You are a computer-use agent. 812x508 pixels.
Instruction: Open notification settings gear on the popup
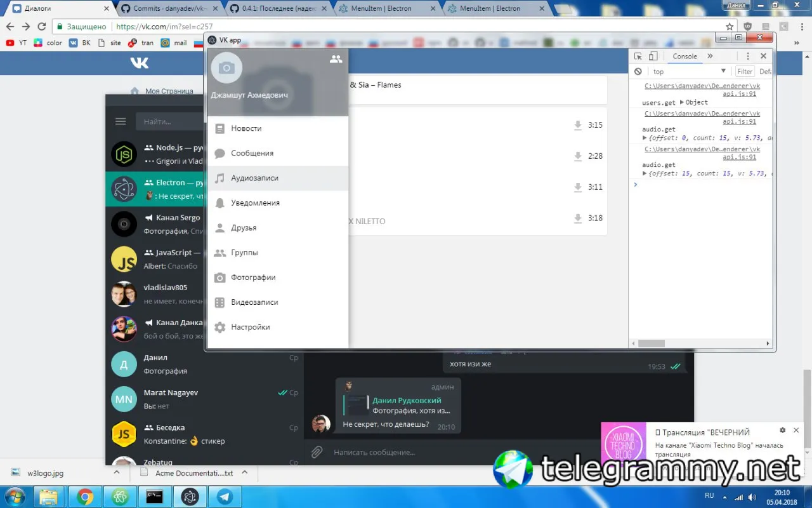pos(782,431)
